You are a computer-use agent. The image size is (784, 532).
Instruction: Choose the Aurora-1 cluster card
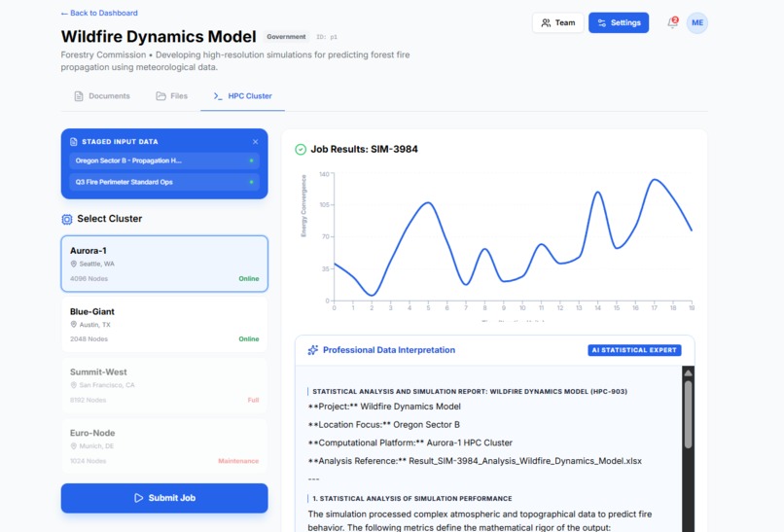tap(164, 264)
